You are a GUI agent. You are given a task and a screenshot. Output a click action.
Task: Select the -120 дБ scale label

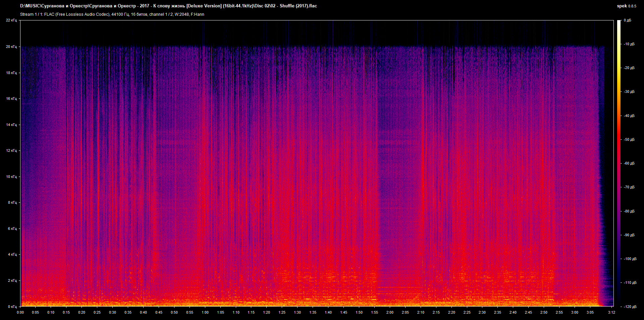click(629, 307)
